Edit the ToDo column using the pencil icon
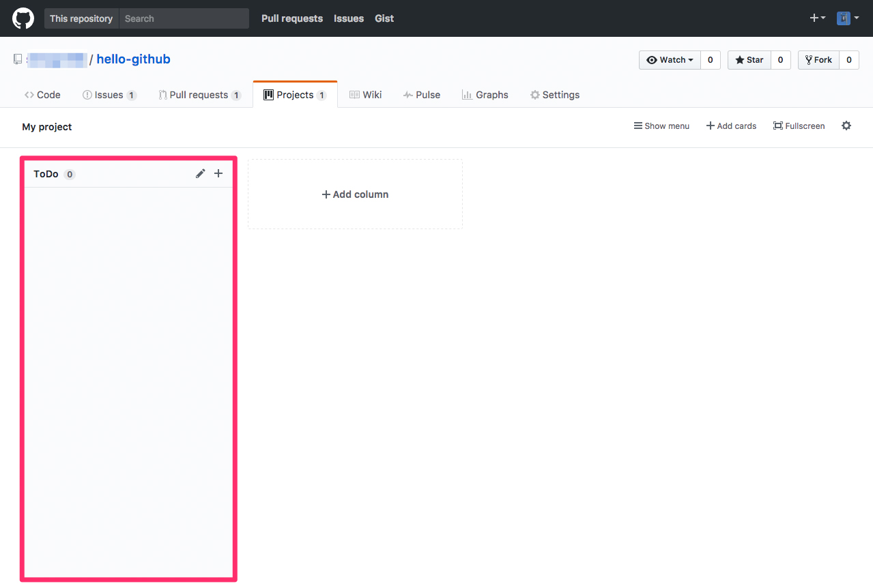 click(x=200, y=173)
